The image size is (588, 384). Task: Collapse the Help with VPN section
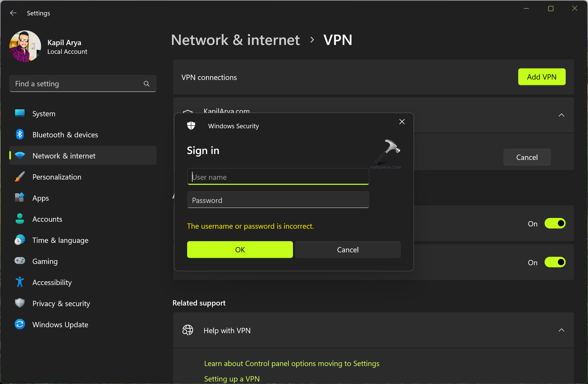tap(561, 330)
